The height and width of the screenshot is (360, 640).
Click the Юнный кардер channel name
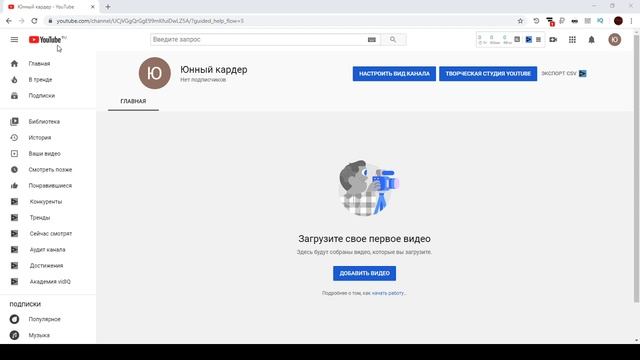[214, 70]
